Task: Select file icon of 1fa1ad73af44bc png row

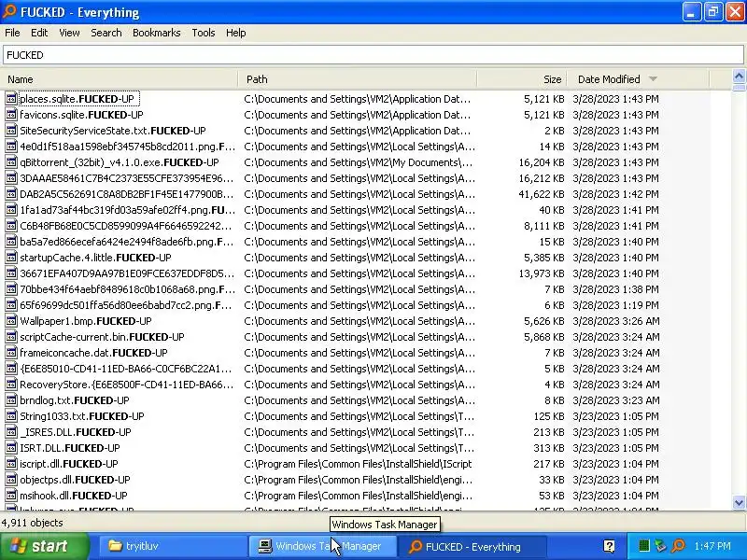Action: pyautogui.click(x=11, y=210)
